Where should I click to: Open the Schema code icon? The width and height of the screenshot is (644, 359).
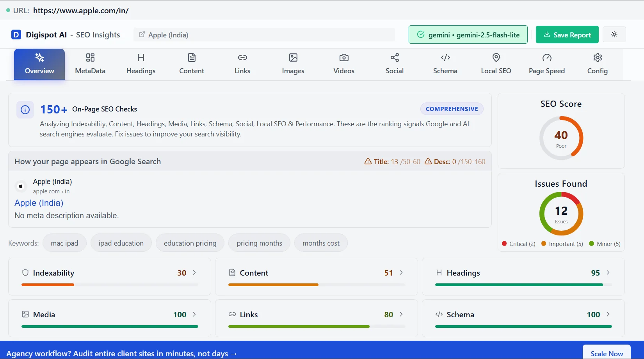click(x=445, y=58)
